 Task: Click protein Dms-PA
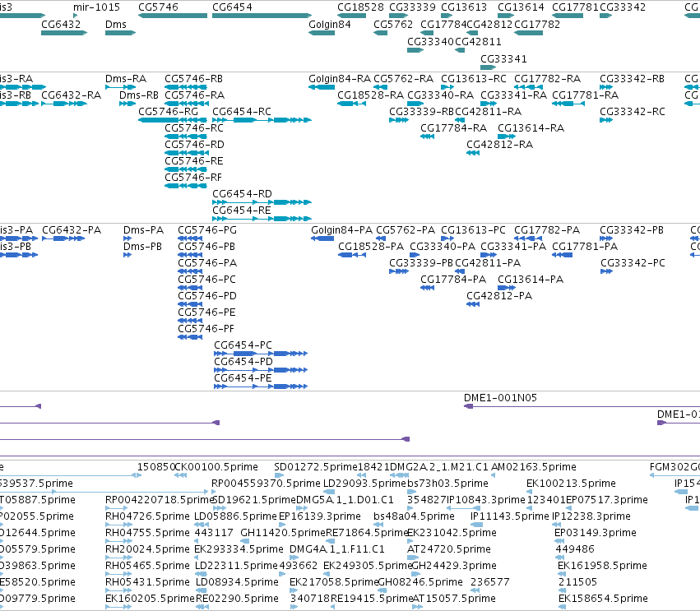127,238
